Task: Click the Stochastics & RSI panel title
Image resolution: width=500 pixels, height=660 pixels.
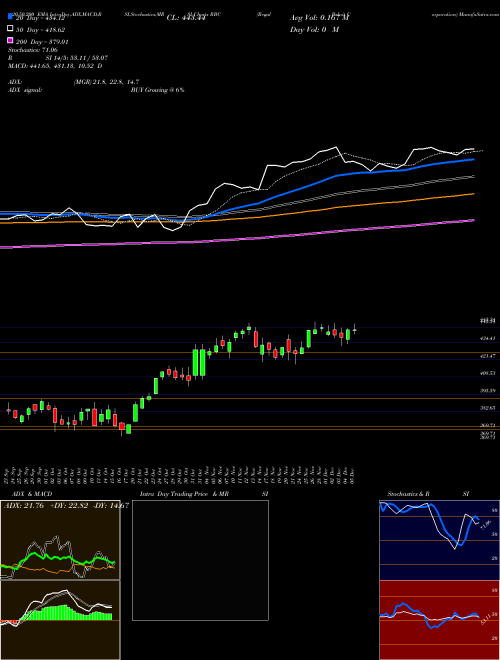Action: coord(428,494)
